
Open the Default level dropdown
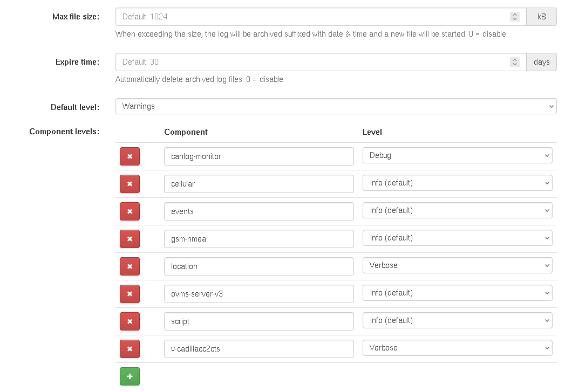[336, 106]
